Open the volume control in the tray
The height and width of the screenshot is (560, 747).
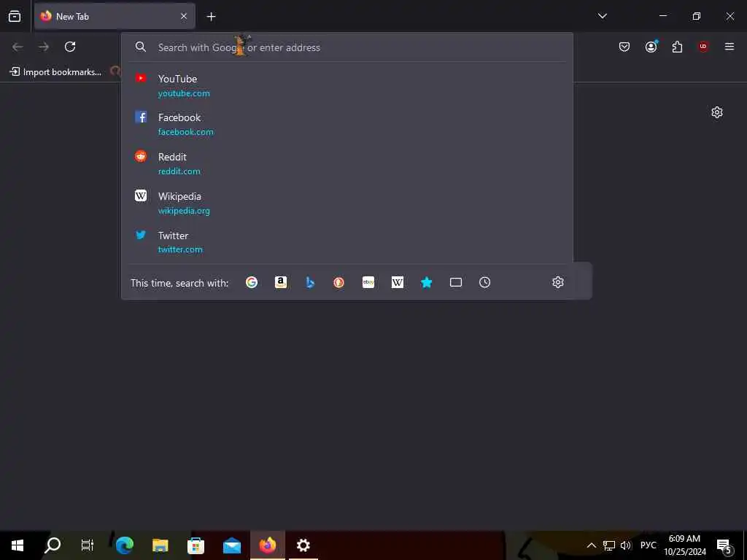[x=625, y=545]
